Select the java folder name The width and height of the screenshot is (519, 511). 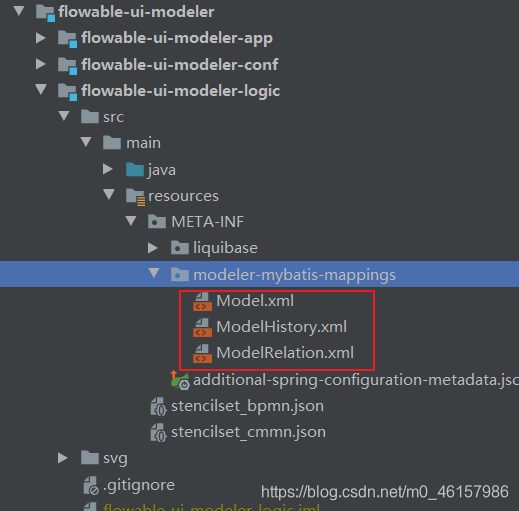(162, 171)
